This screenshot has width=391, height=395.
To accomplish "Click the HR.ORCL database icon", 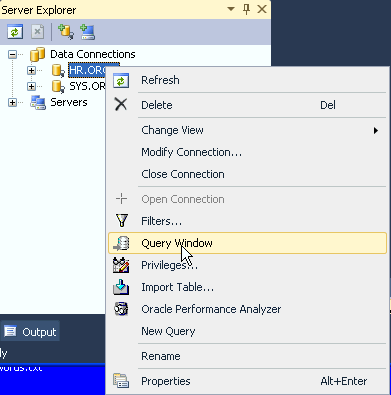I will [x=58, y=70].
